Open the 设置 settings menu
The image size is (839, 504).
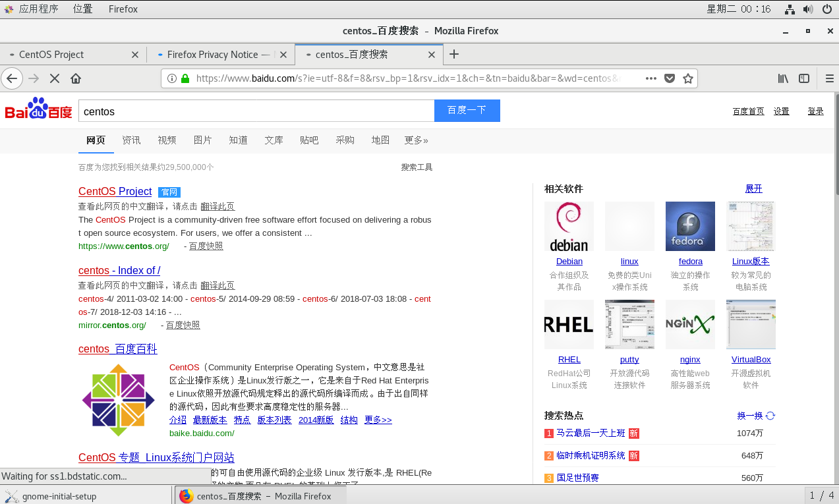pos(782,111)
